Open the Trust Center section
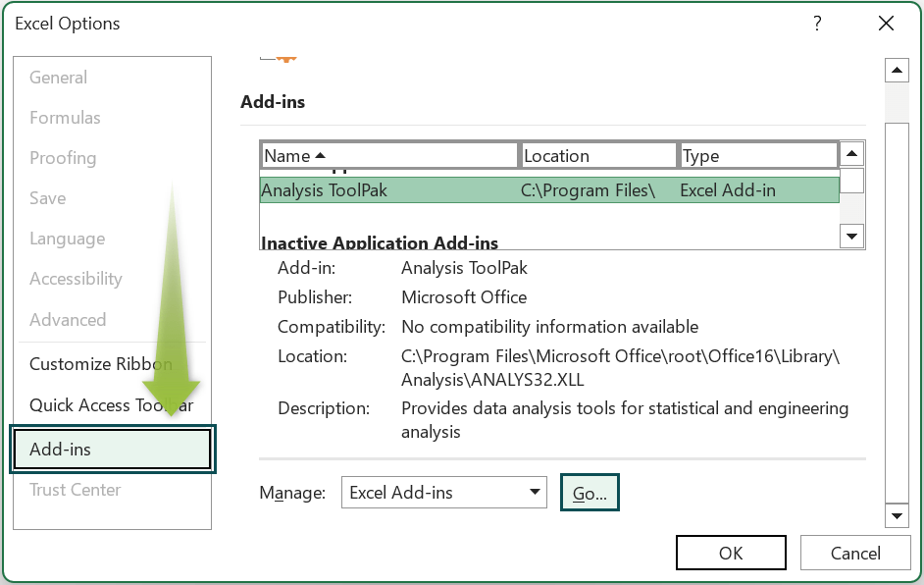 (x=75, y=490)
